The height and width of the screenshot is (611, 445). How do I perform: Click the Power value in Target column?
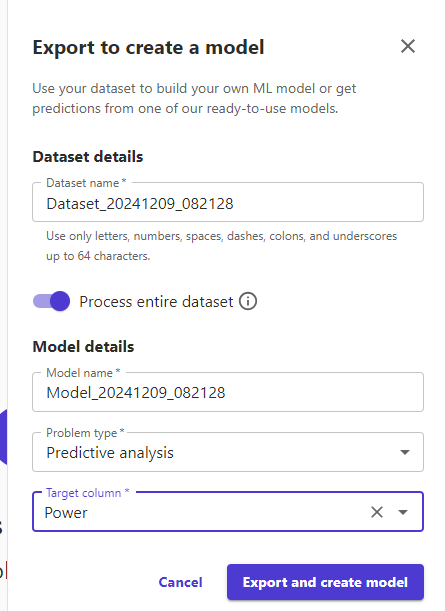66,512
